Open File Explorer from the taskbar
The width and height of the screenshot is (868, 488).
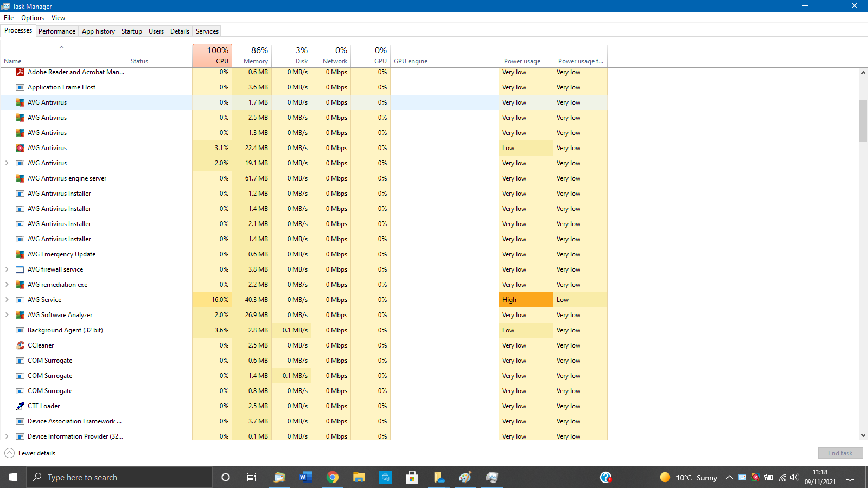(x=359, y=477)
